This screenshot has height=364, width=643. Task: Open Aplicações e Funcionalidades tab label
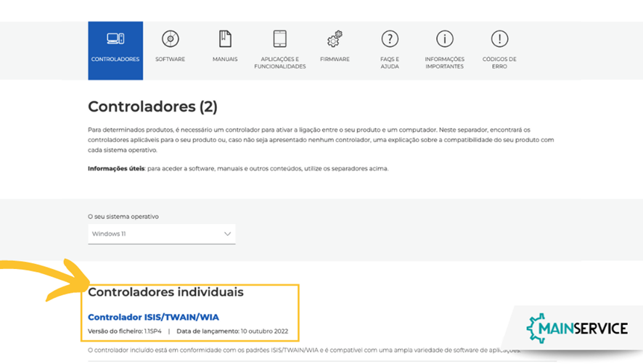point(279,62)
